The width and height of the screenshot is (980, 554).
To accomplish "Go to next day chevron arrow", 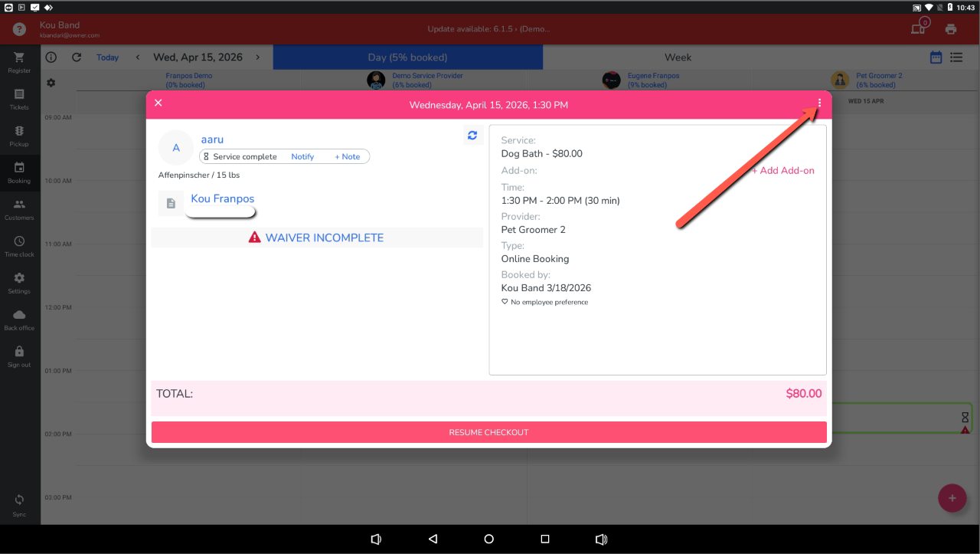I will [x=258, y=57].
